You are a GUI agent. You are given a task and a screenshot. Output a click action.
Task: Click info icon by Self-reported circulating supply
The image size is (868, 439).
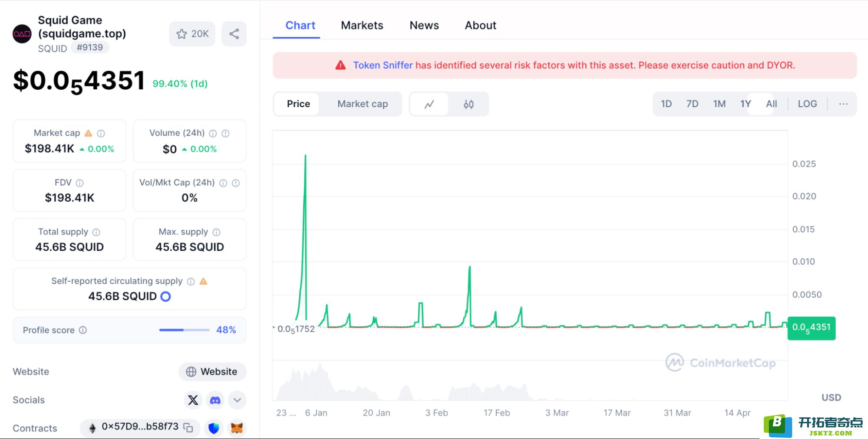click(191, 281)
